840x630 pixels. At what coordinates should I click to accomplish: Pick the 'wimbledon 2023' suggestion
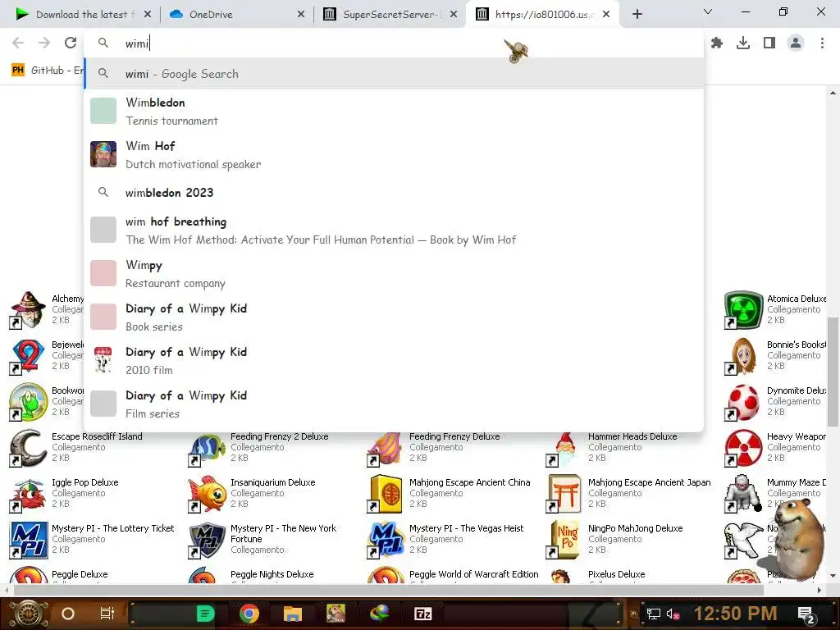(x=394, y=192)
